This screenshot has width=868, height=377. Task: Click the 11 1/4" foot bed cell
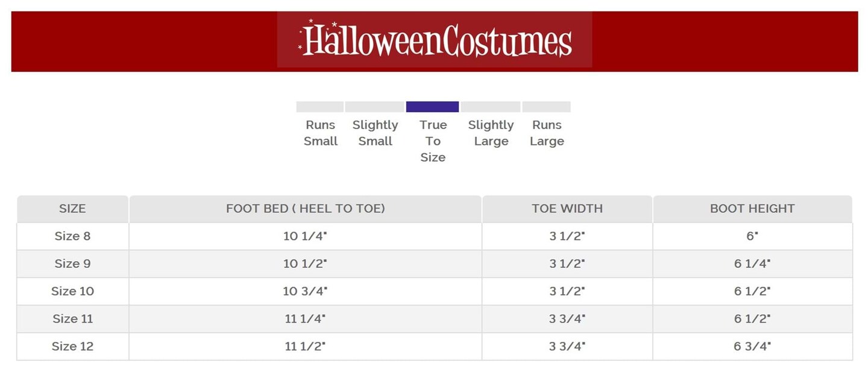click(305, 318)
